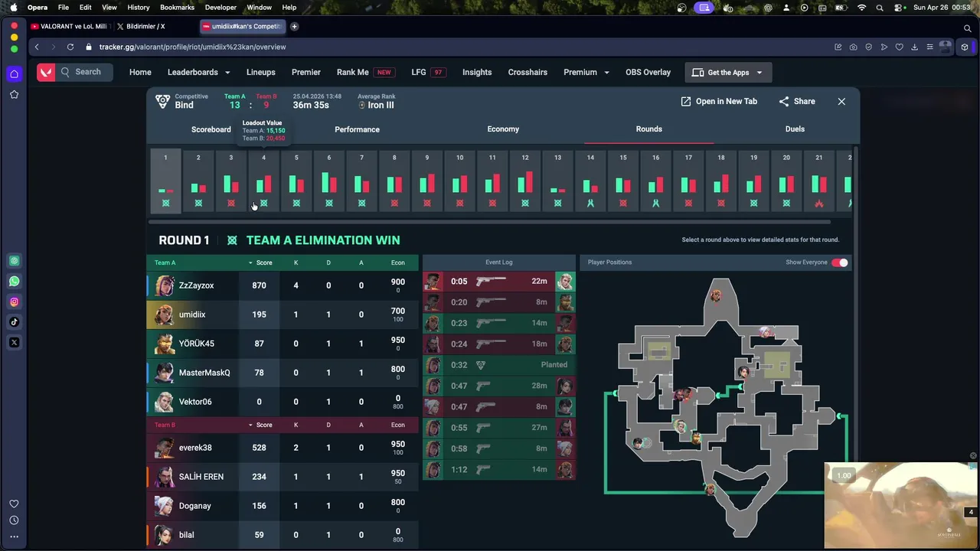This screenshot has height=551, width=980.
Task: Open ChatGPT in Opera sidebar
Action: [x=14, y=261]
